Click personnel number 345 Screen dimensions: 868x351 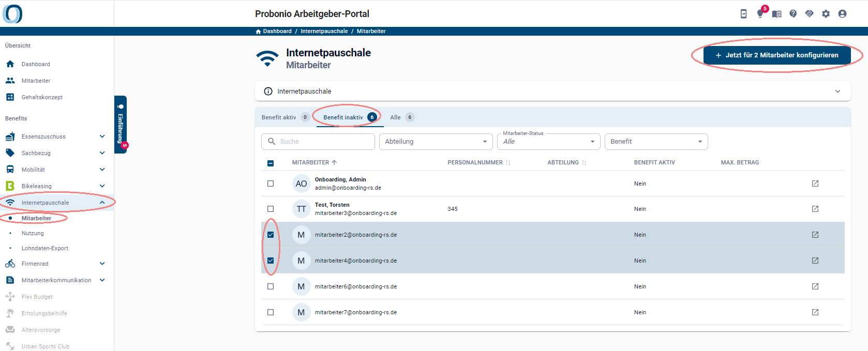click(453, 209)
